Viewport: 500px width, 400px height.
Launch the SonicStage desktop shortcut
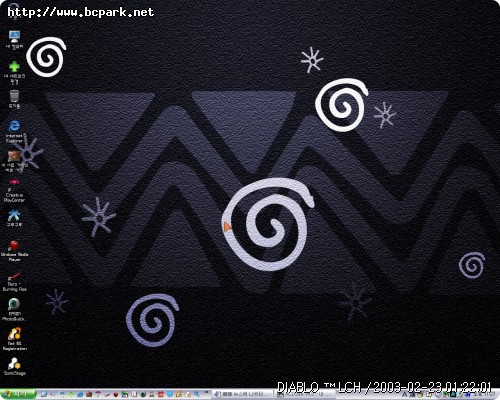click(x=14, y=366)
